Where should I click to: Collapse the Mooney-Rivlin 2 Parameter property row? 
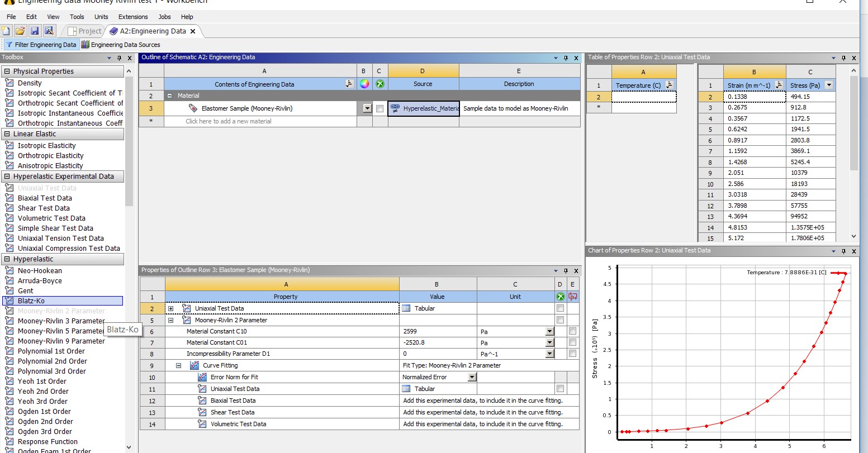tap(171, 320)
